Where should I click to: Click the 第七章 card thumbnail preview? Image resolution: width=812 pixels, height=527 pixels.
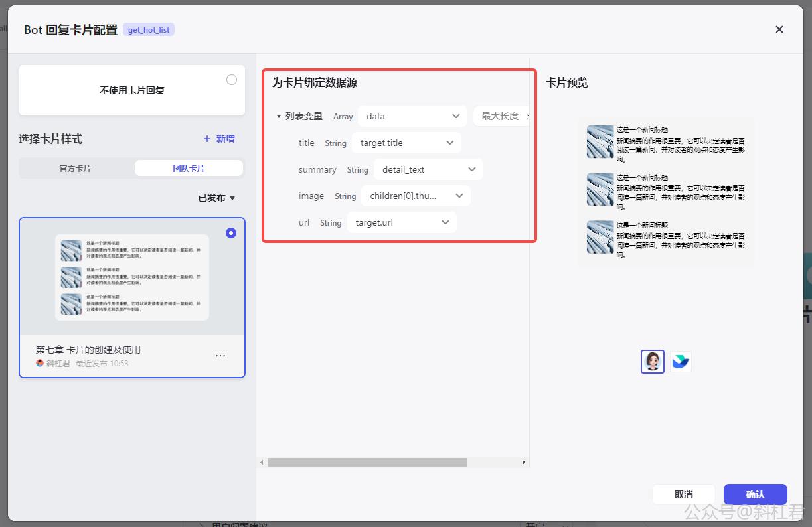pos(132,277)
